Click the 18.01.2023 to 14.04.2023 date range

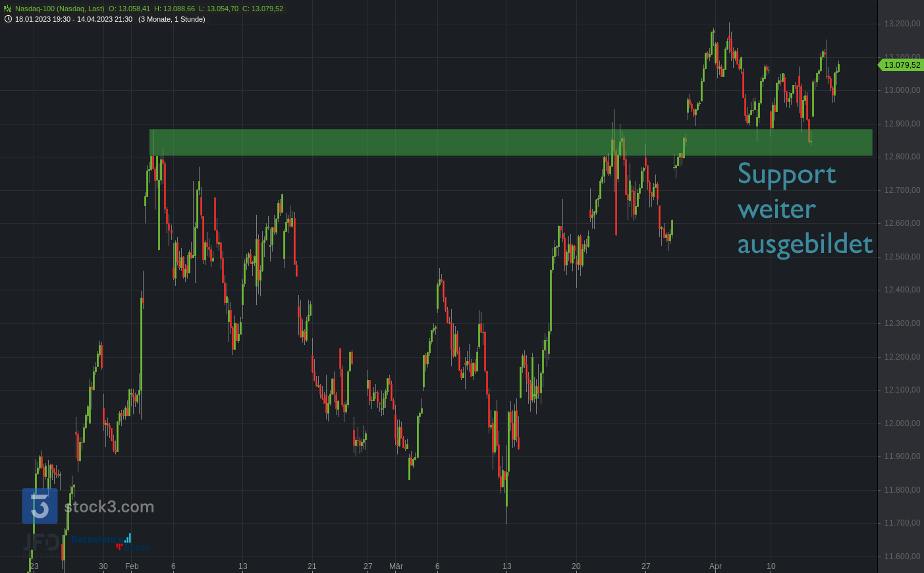pos(74,19)
